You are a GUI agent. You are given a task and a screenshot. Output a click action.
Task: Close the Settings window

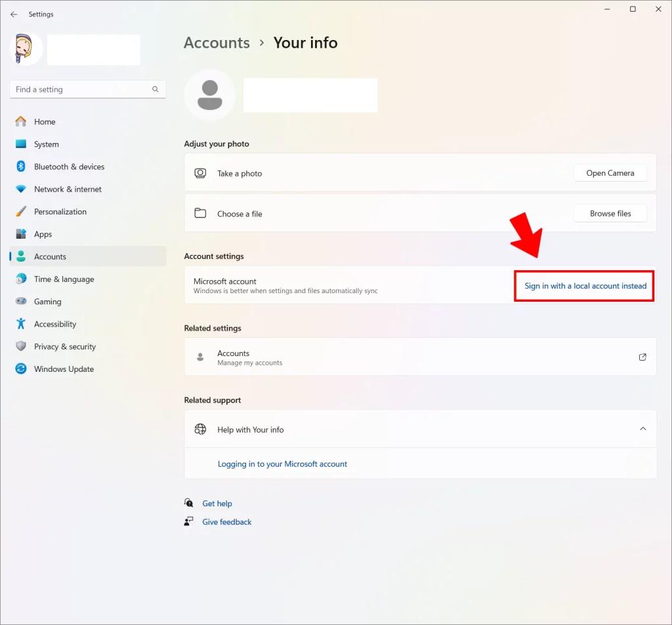click(x=658, y=9)
